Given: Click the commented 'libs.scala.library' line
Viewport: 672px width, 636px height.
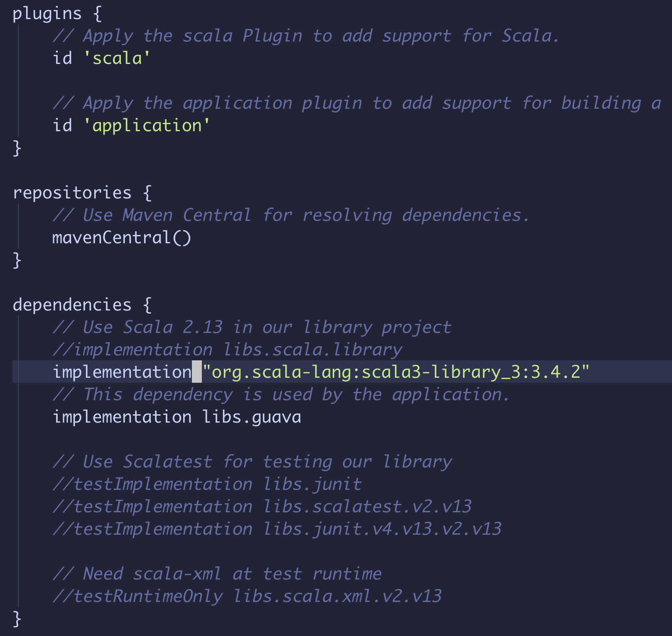Looking at the screenshot, I should tap(228, 350).
